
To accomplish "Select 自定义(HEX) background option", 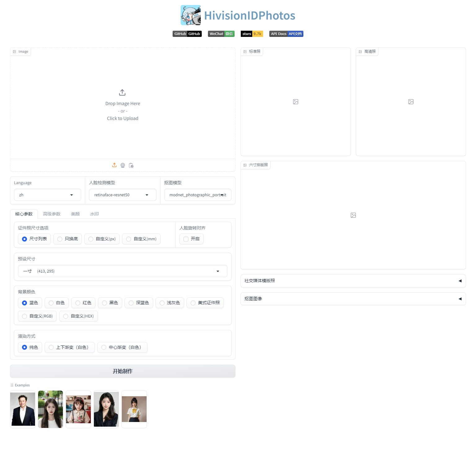I will [x=78, y=316].
